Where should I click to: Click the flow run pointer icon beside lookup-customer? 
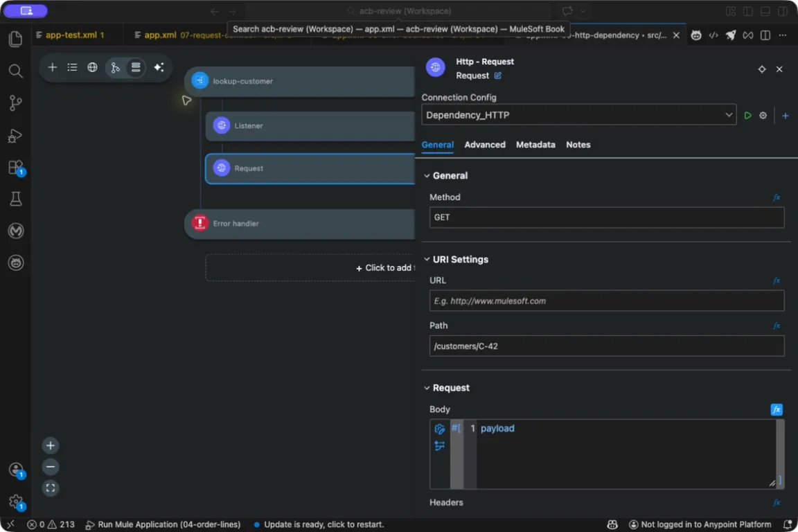tap(187, 100)
